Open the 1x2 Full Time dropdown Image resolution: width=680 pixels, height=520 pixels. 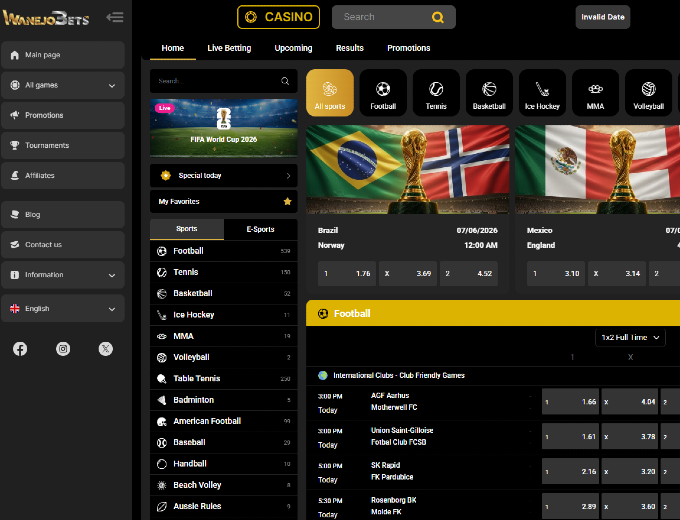click(x=630, y=337)
